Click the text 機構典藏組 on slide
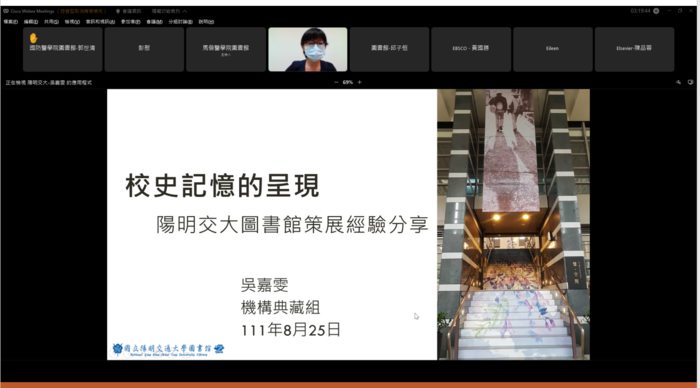This screenshot has height=388, width=700. click(x=280, y=308)
